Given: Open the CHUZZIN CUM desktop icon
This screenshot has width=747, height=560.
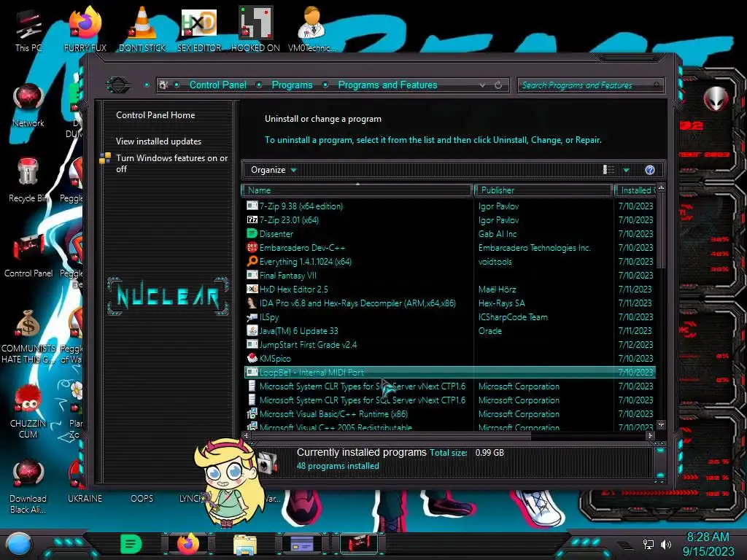Looking at the screenshot, I should click(x=28, y=411).
